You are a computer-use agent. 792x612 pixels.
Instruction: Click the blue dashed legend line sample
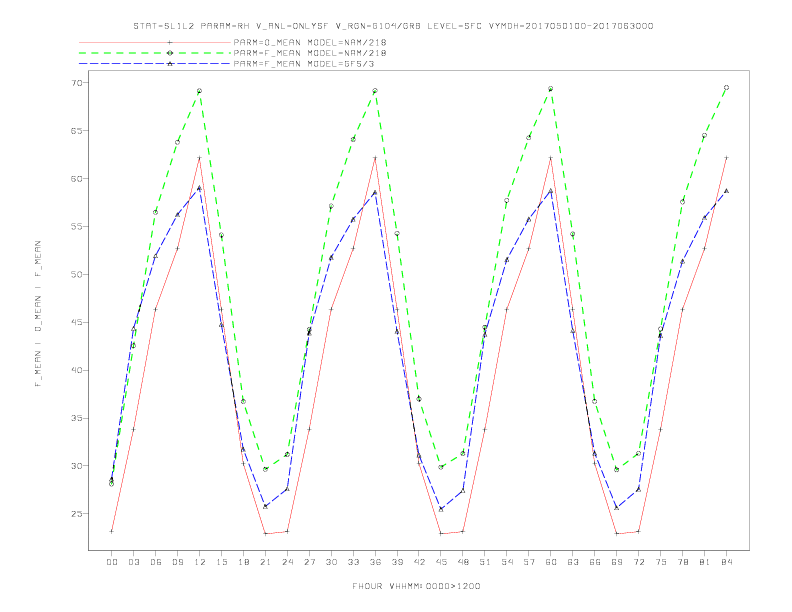155,64
